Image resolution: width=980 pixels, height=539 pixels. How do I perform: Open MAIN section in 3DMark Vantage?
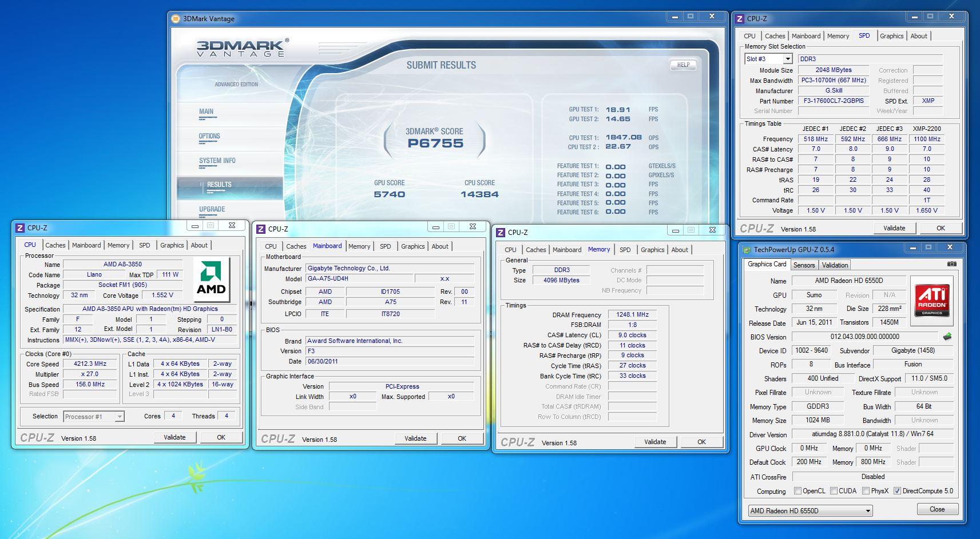[207, 111]
